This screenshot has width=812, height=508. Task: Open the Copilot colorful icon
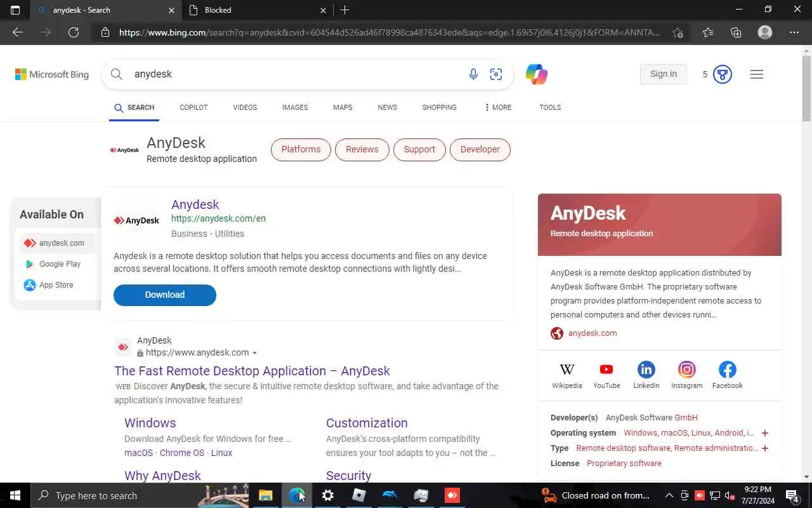pos(537,74)
